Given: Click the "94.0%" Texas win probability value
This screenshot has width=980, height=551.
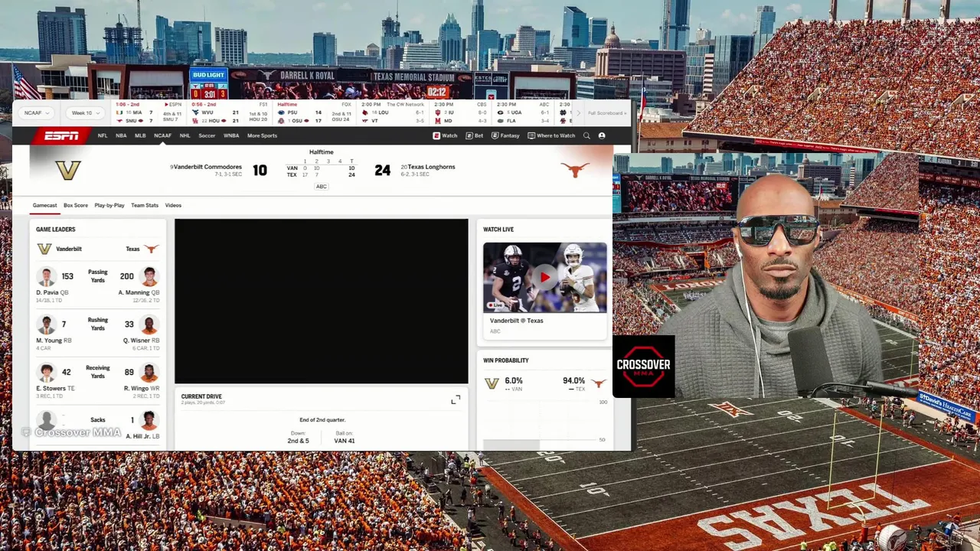Looking at the screenshot, I should pyautogui.click(x=573, y=380).
